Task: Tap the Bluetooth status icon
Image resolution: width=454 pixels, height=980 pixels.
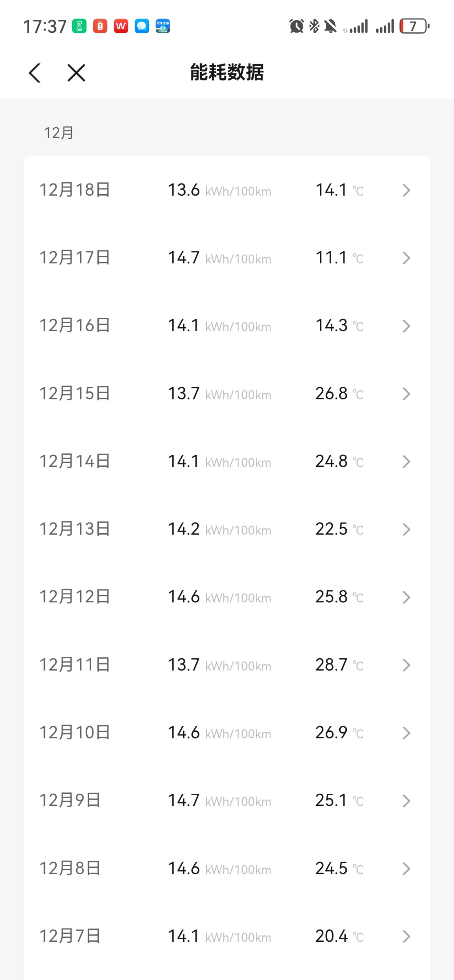Action: [x=314, y=26]
